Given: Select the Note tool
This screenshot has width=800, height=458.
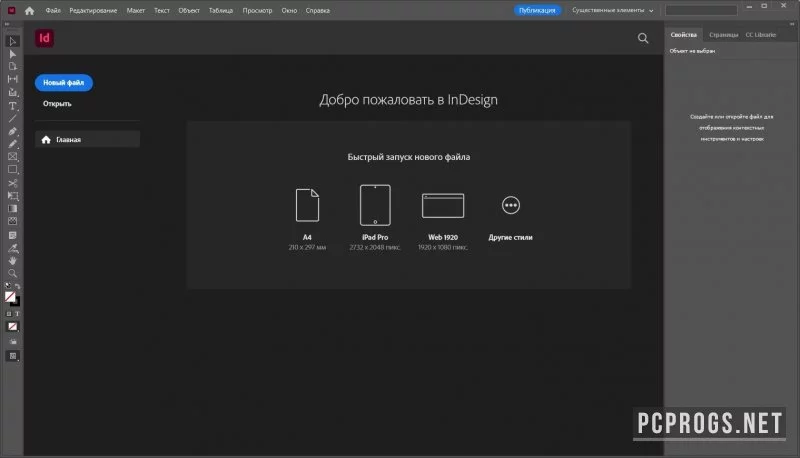Looking at the screenshot, I should pyautogui.click(x=12, y=235).
